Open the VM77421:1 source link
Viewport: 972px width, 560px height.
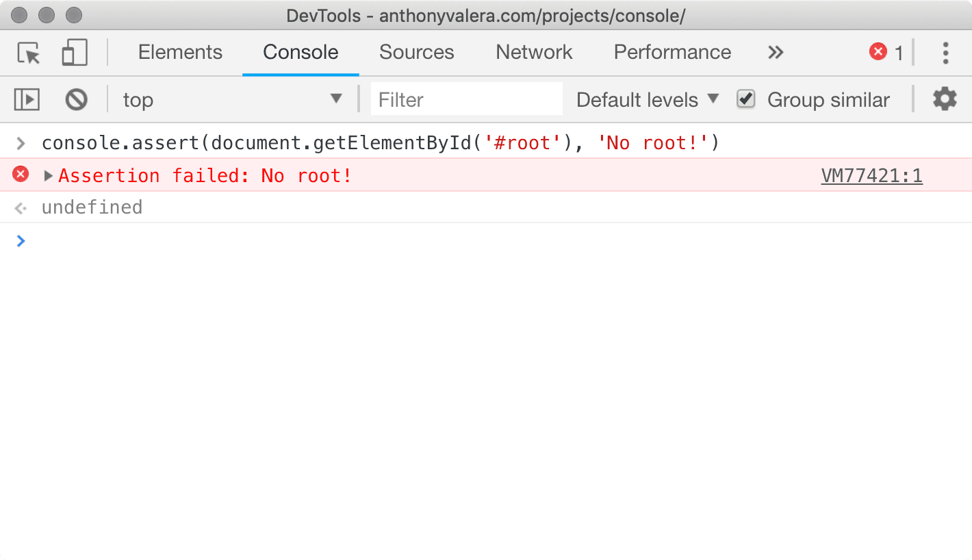coord(871,175)
